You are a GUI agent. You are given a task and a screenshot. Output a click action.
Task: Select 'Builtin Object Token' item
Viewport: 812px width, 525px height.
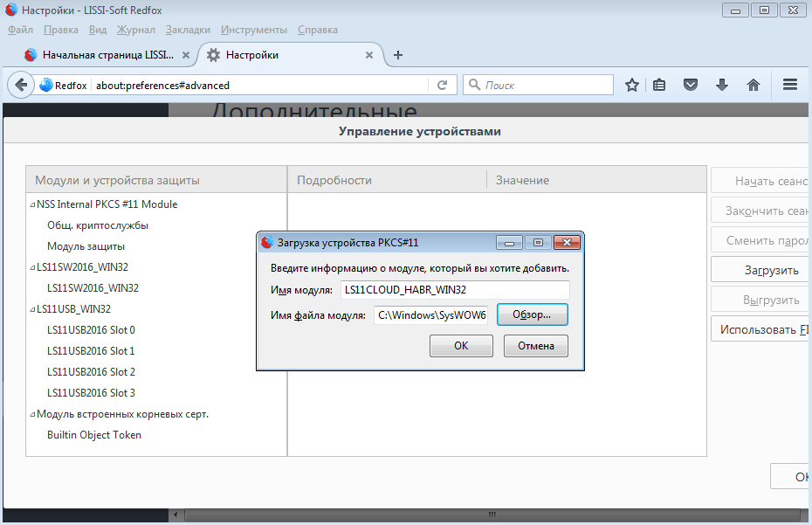[94, 435]
